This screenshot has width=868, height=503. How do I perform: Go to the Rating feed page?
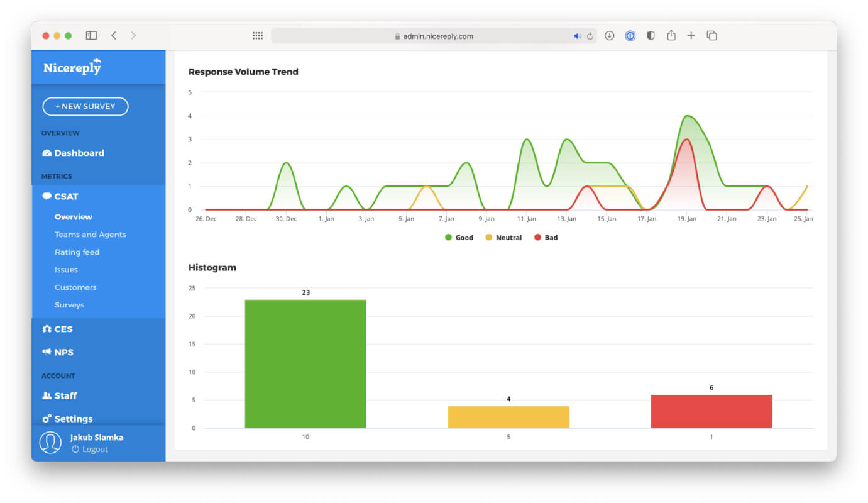[77, 252]
